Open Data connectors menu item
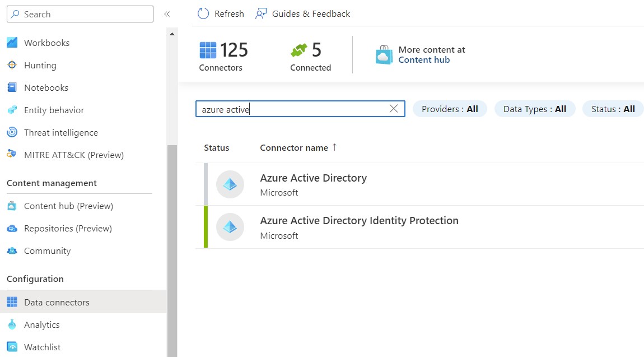 [x=57, y=302]
